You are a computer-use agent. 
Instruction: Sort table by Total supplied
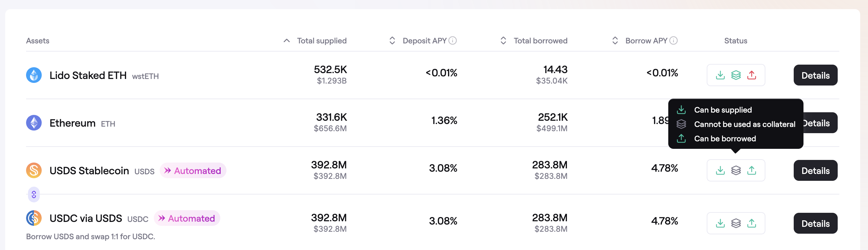tap(321, 41)
